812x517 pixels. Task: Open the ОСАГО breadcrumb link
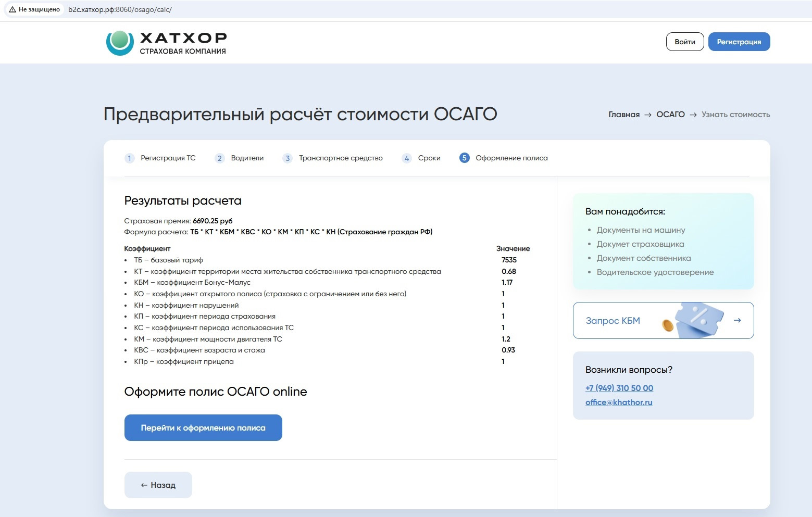(670, 115)
